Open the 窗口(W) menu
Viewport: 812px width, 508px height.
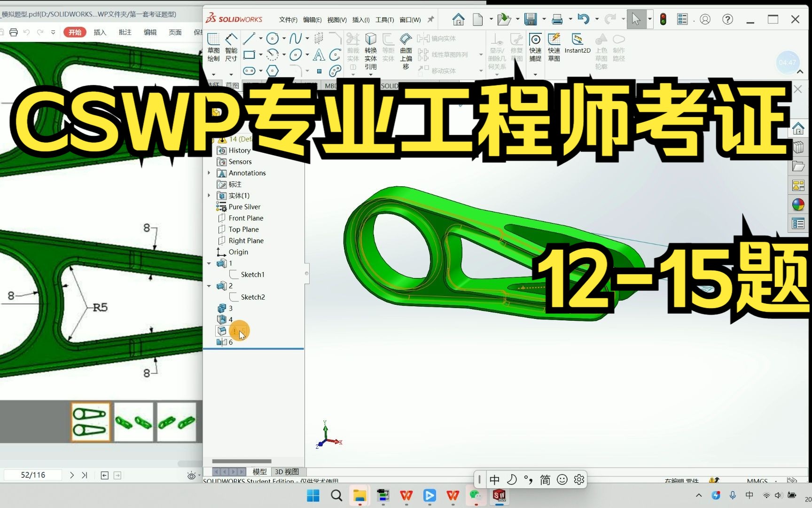click(x=410, y=20)
